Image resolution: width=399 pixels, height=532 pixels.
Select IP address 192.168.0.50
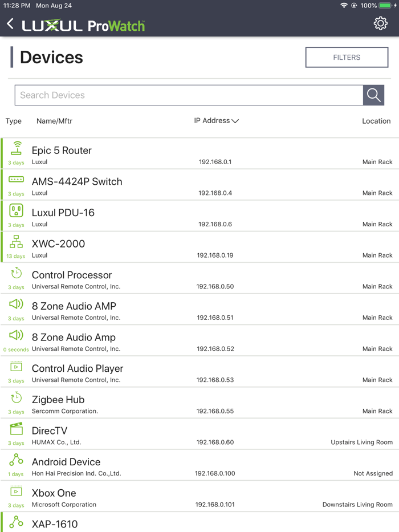pos(215,287)
